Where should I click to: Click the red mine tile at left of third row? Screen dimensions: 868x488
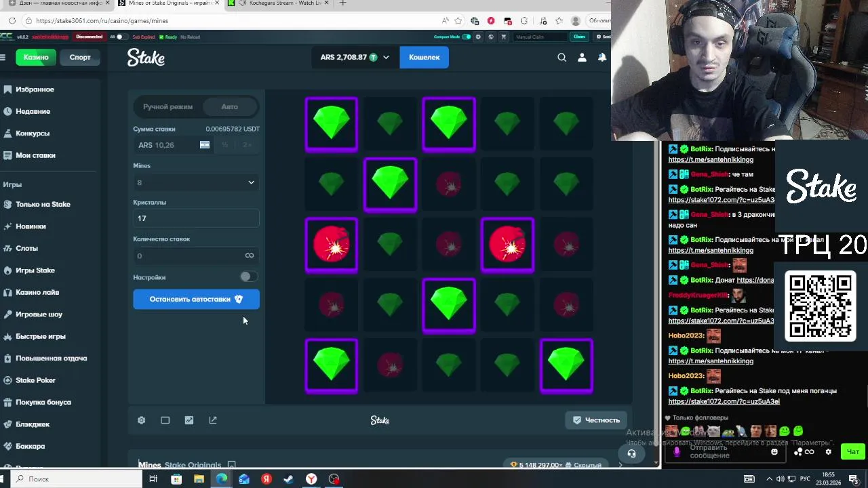click(x=332, y=245)
